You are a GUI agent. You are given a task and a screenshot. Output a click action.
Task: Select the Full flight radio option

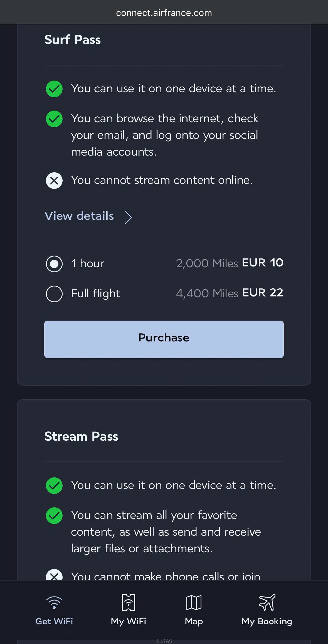54,294
